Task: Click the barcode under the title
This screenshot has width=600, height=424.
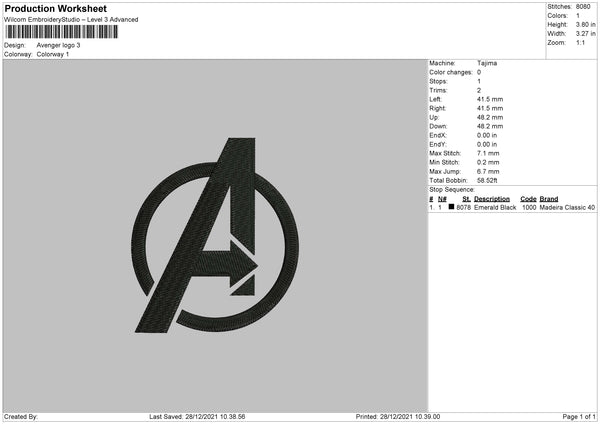Action: [62, 32]
